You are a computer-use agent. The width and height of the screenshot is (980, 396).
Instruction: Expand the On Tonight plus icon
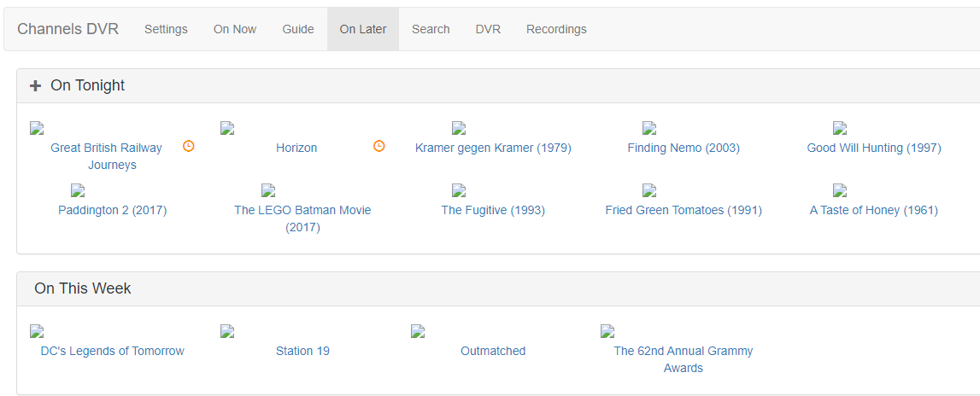click(x=35, y=85)
